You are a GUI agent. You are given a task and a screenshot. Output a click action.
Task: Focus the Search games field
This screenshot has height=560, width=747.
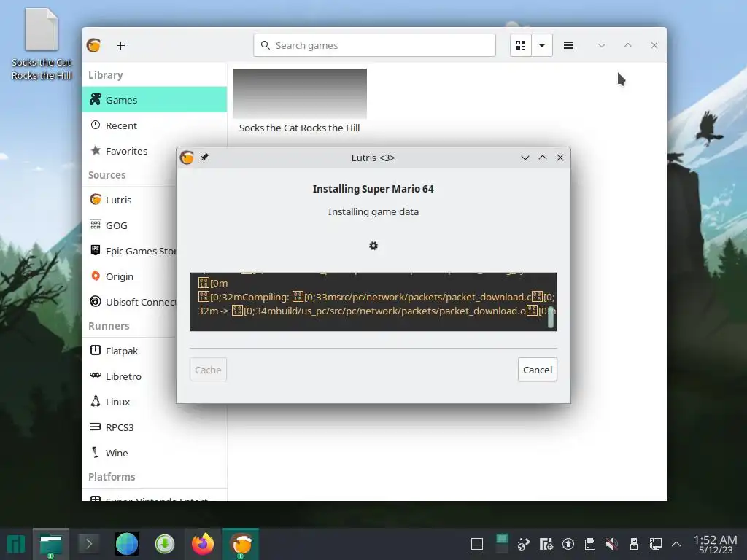[x=374, y=45]
